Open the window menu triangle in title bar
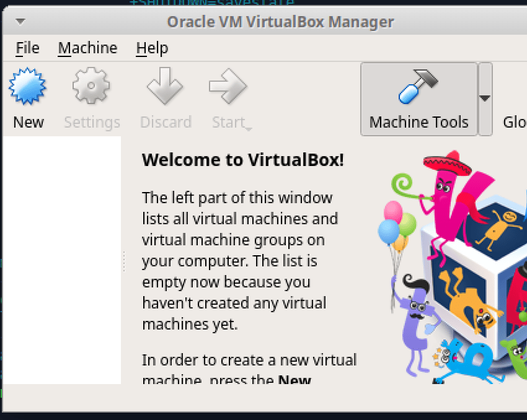 tap(20, 22)
